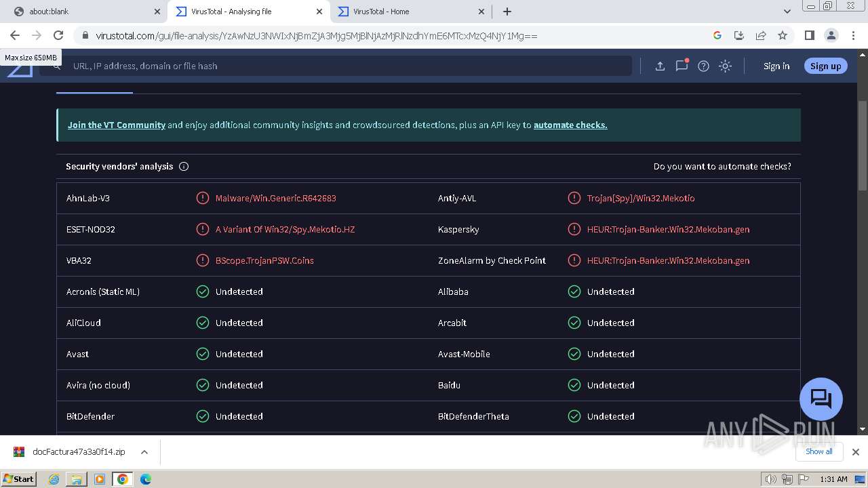Toggle the light/dark theme sun icon
Image resolution: width=868 pixels, height=488 pixels.
point(725,66)
